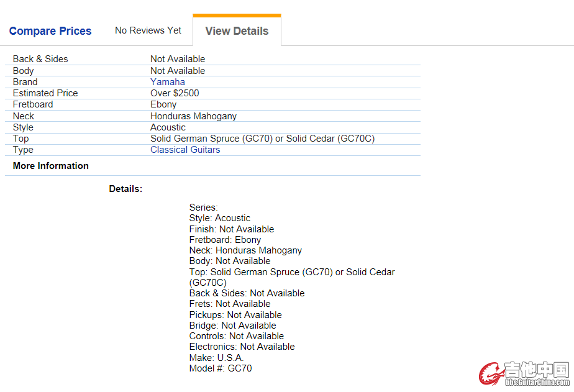The width and height of the screenshot is (574, 392).
Task: Follow the Yamaha brand link
Action: [168, 82]
